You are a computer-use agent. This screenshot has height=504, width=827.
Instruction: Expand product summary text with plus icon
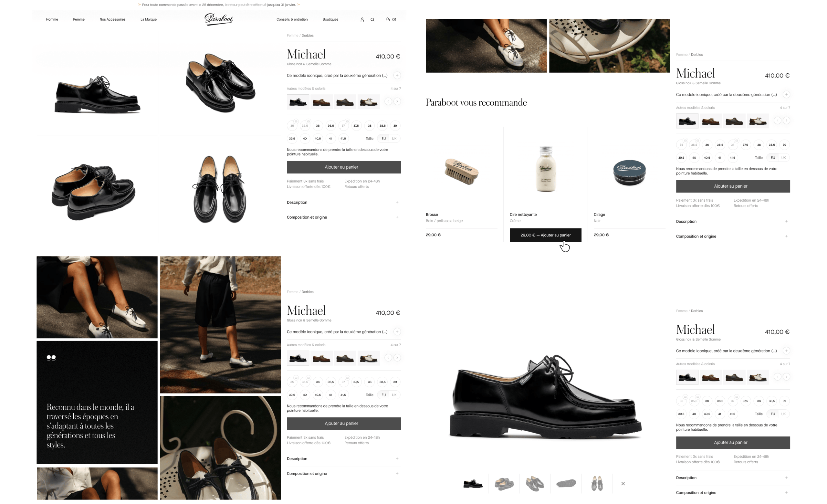397,76
